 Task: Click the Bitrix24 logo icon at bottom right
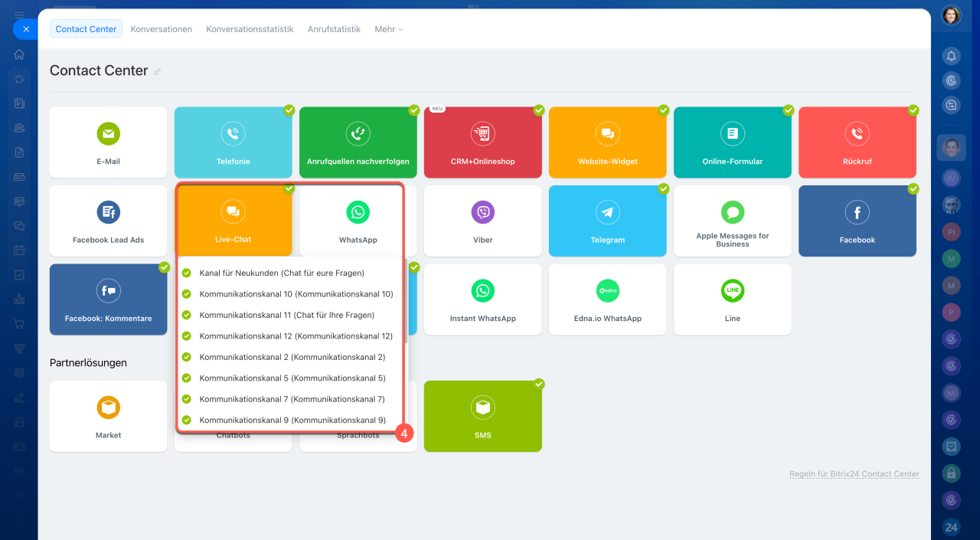pos(951,527)
